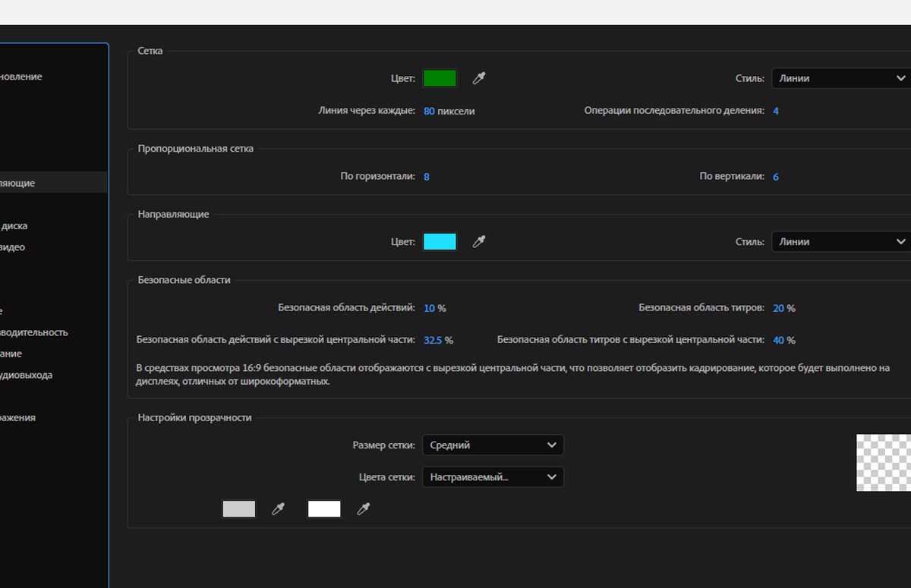Open the Цвета сетки dropdown
The width and height of the screenshot is (911, 588).
coord(493,477)
